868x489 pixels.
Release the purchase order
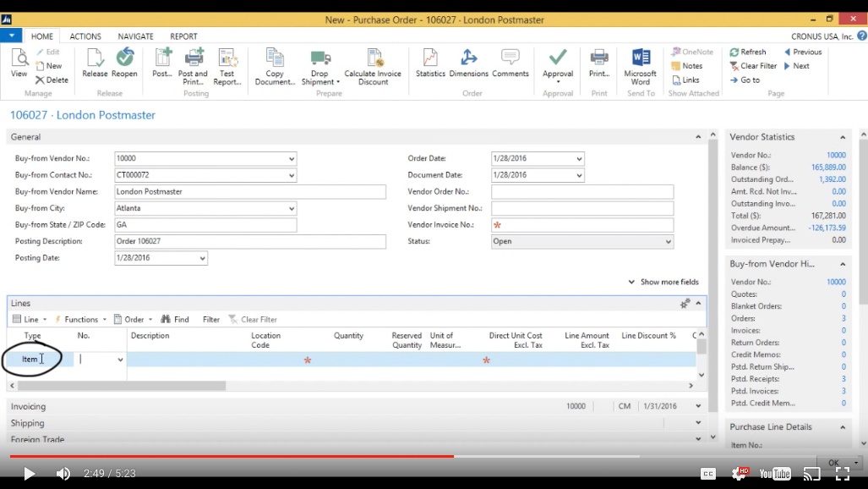95,63
